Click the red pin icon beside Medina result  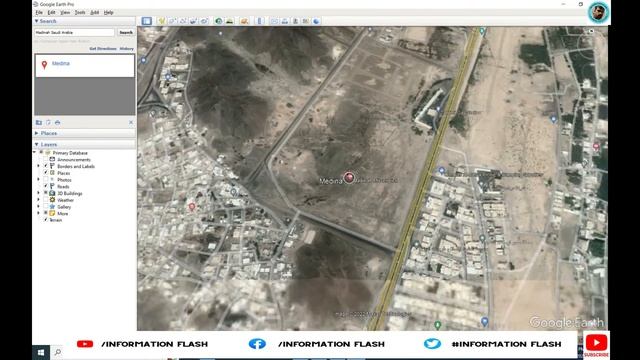44,64
